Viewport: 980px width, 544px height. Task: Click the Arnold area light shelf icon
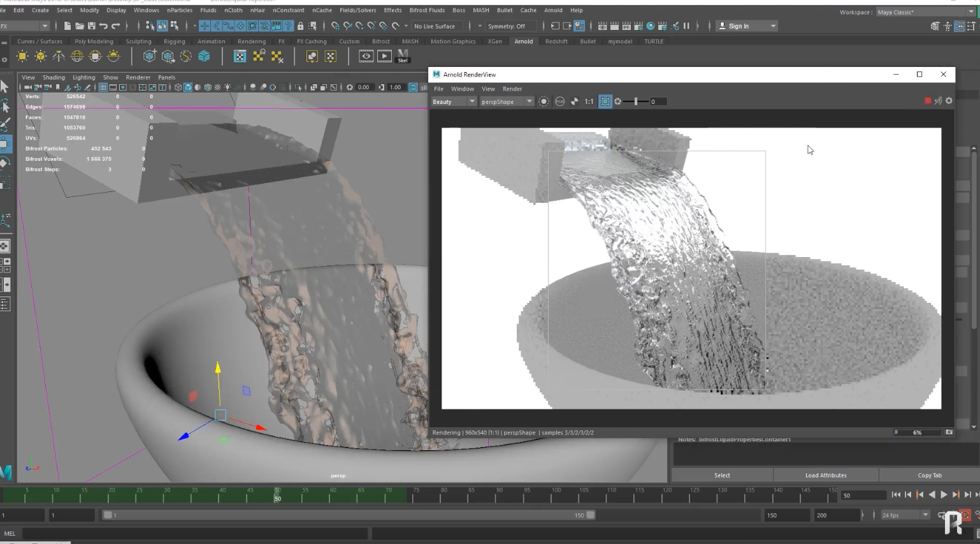[22, 57]
